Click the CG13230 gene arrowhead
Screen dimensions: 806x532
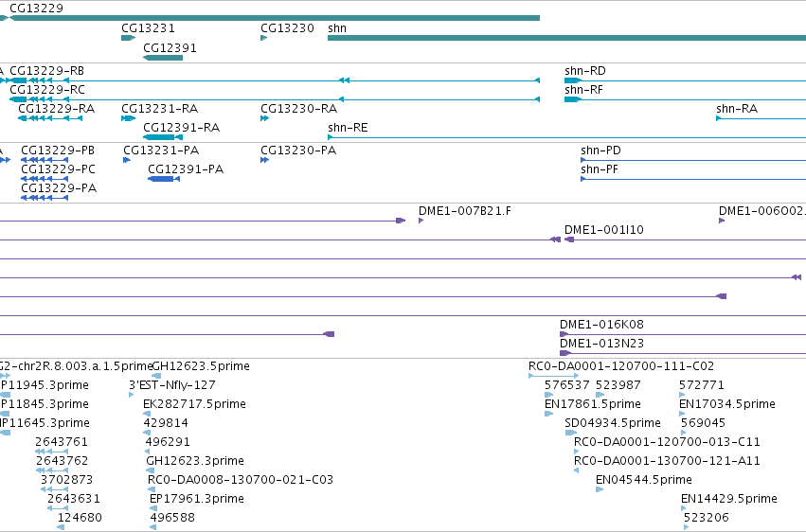tap(263, 38)
